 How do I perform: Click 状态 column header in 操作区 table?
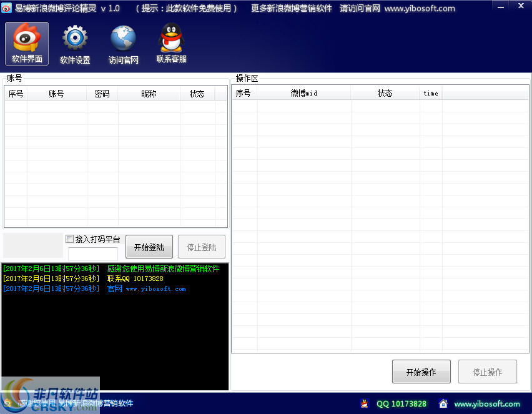pos(385,93)
